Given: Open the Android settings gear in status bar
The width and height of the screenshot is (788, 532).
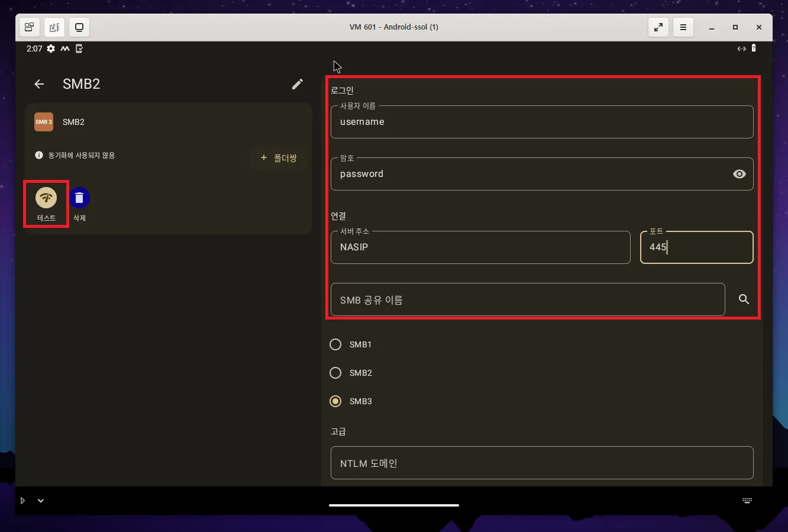Looking at the screenshot, I should (51, 49).
